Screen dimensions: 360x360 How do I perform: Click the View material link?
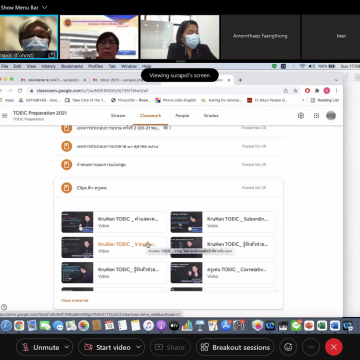point(75,300)
